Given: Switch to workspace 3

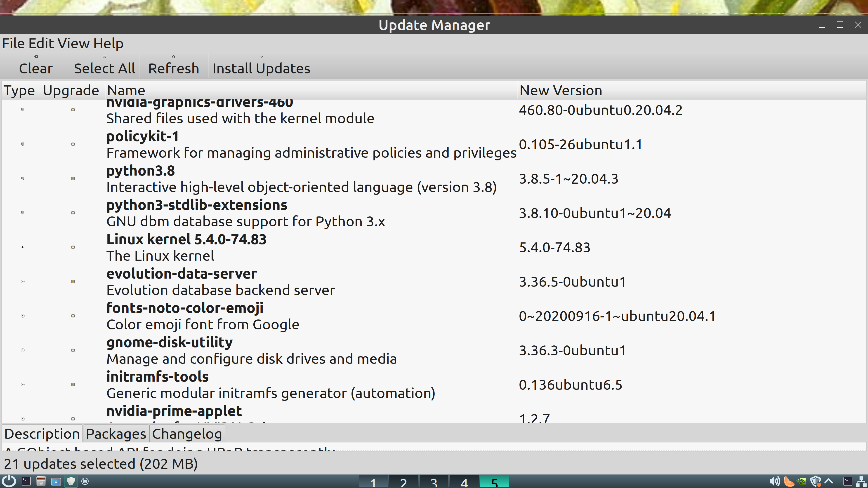Looking at the screenshot, I should click(434, 482).
